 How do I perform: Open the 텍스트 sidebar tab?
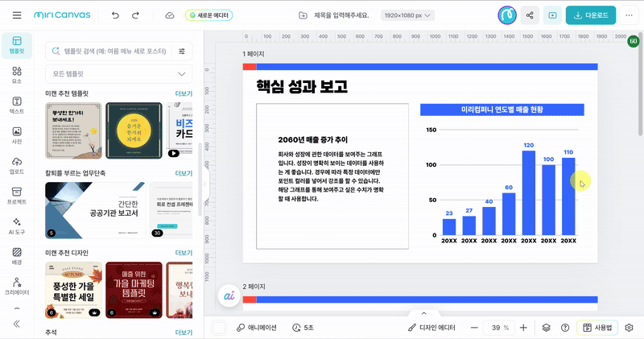coord(16,105)
